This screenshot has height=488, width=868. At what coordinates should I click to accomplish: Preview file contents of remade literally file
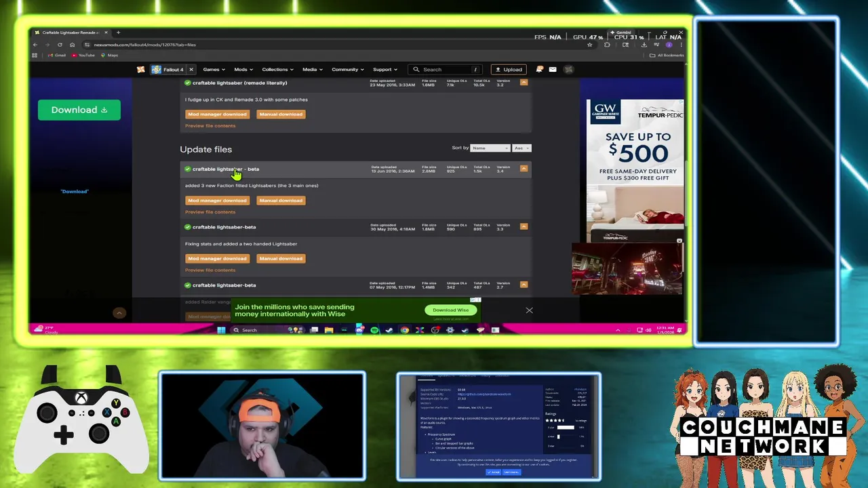210,125
